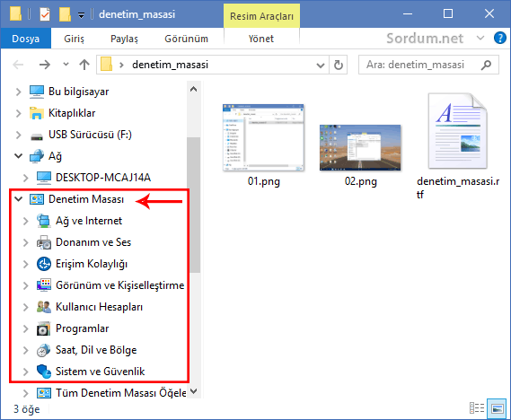Click Görünüm ve Kişiselleştirme icon
Screen dimensions: 511x420
(x=44, y=285)
